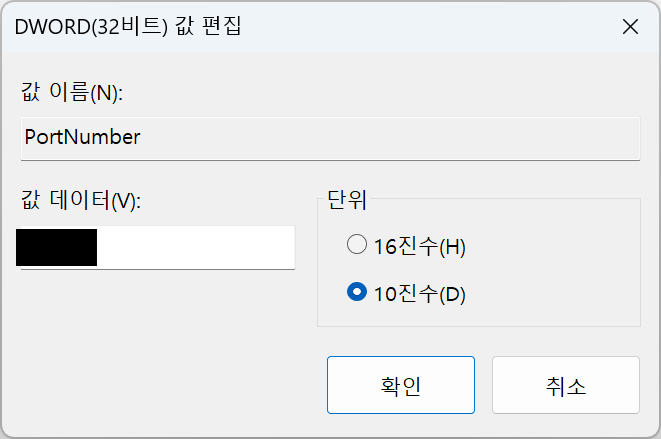Click the 값 이름(N): label
This screenshot has width=661, height=439.
72,92
